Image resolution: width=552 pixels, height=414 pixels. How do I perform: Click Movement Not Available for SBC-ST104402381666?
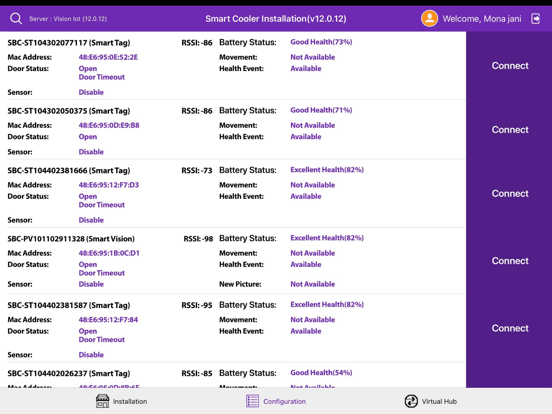312,185
